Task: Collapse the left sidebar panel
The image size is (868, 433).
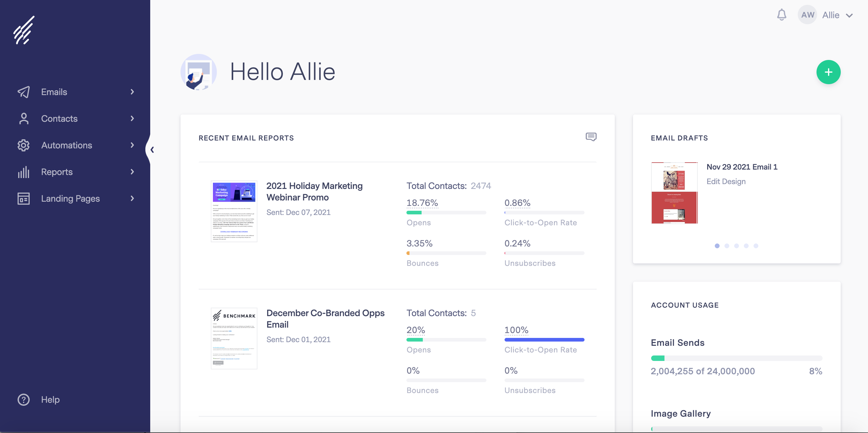Action: (x=153, y=149)
